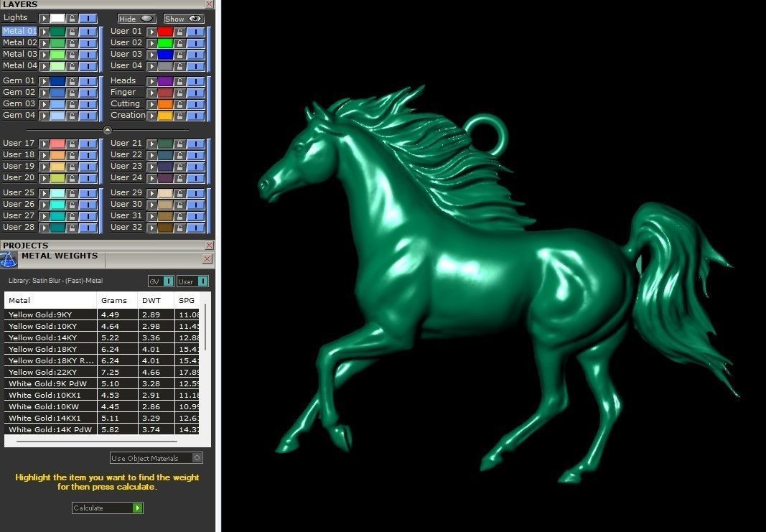Screen dimensions: 766x532
Task: Unlock the Metal 01 layer lock icon
Action: tap(73, 32)
